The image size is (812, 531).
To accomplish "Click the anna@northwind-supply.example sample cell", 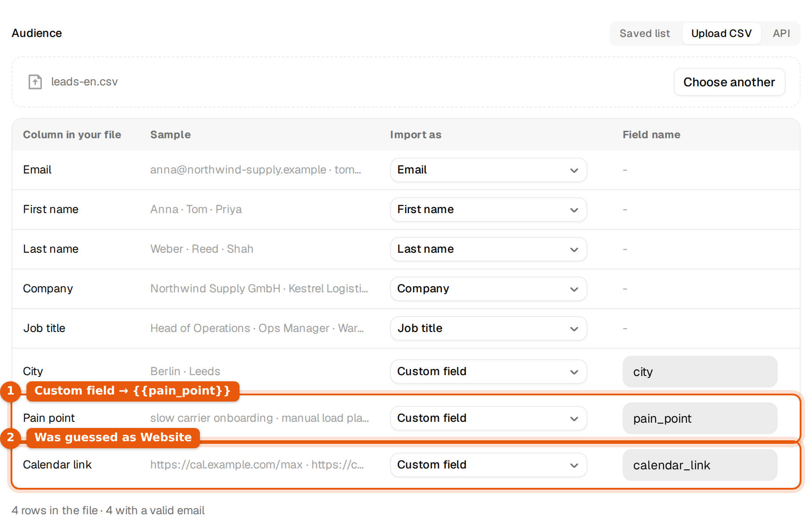I will point(255,170).
